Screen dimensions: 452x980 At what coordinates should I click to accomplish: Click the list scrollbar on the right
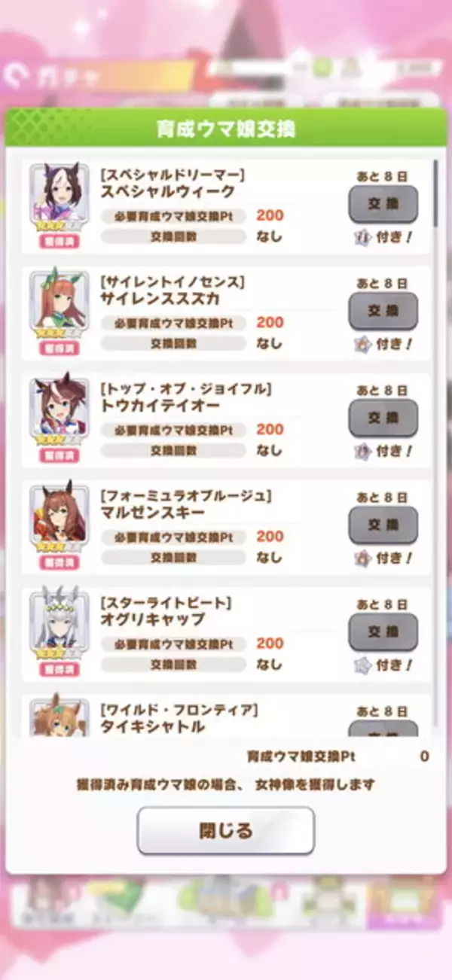[435, 193]
